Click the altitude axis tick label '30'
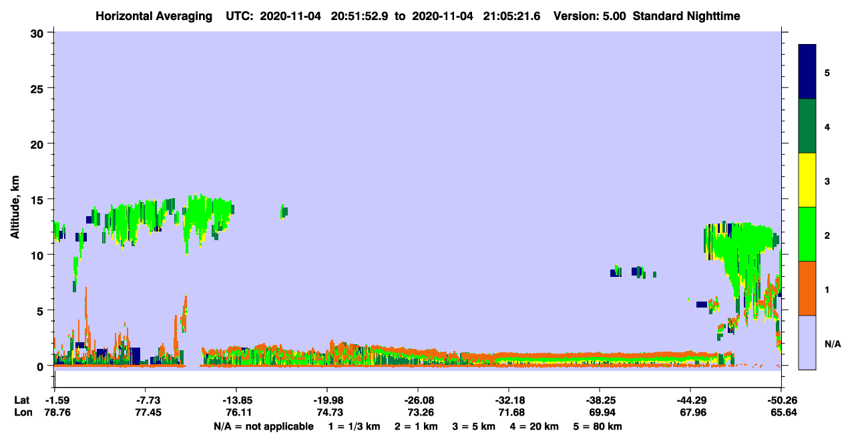The height and width of the screenshot is (445, 868). tap(39, 32)
